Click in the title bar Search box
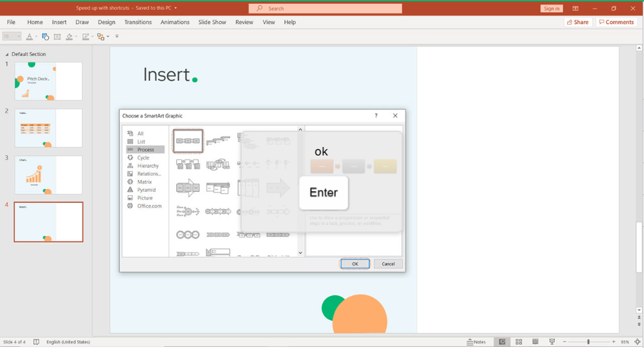The height and width of the screenshot is (348, 644). (x=326, y=8)
